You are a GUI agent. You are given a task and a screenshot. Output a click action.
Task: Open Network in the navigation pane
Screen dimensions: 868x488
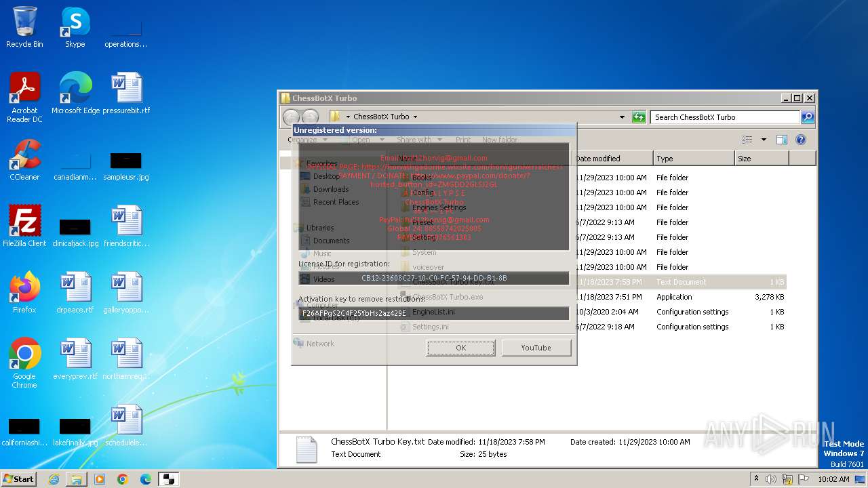coord(320,344)
